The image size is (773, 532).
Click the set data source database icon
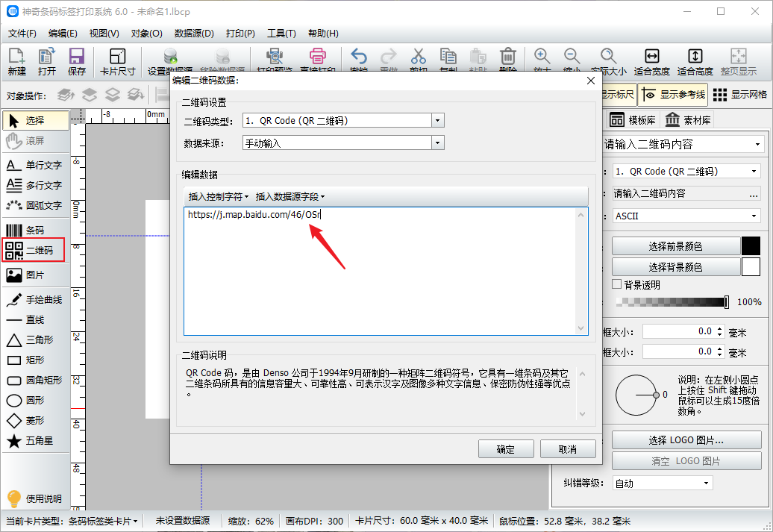coord(170,57)
